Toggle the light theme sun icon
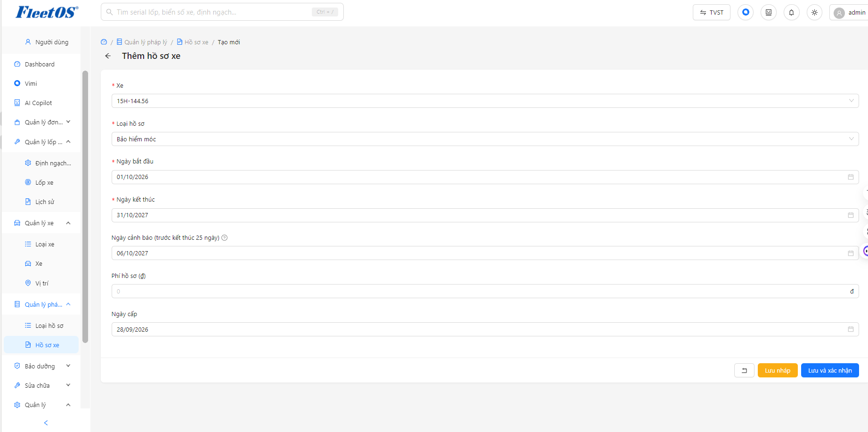Image resolution: width=868 pixels, height=432 pixels. 814,12
